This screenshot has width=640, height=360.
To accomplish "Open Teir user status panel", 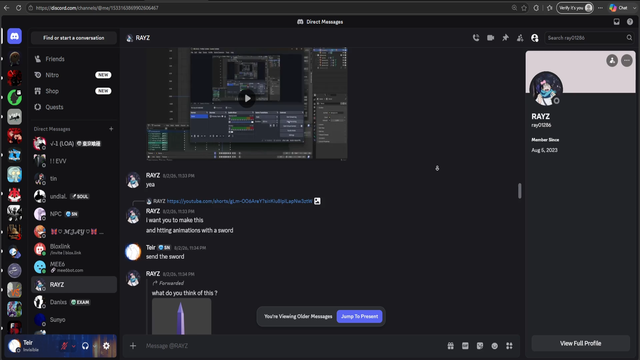I will (x=32, y=346).
